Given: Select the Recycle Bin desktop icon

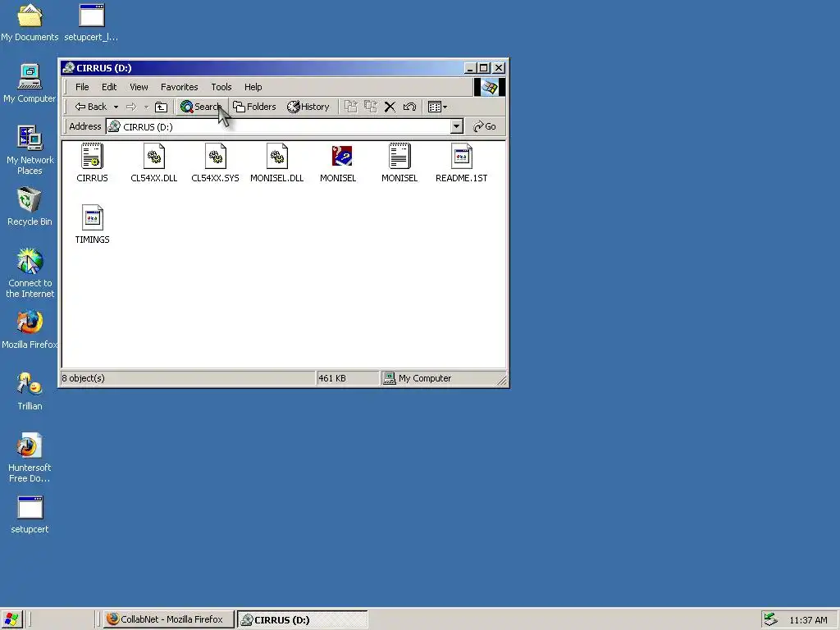Looking at the screenshot, I should point(30,207).
